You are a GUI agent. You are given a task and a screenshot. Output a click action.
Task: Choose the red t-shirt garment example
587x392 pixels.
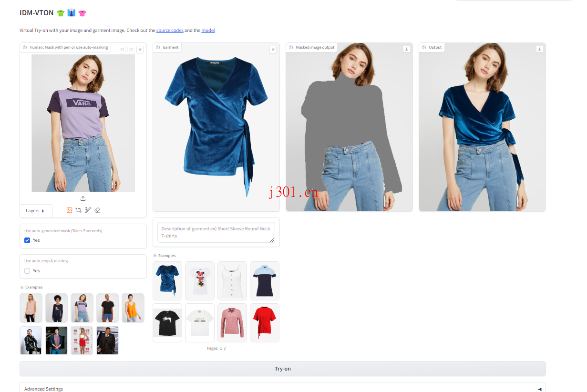(264, 322)
